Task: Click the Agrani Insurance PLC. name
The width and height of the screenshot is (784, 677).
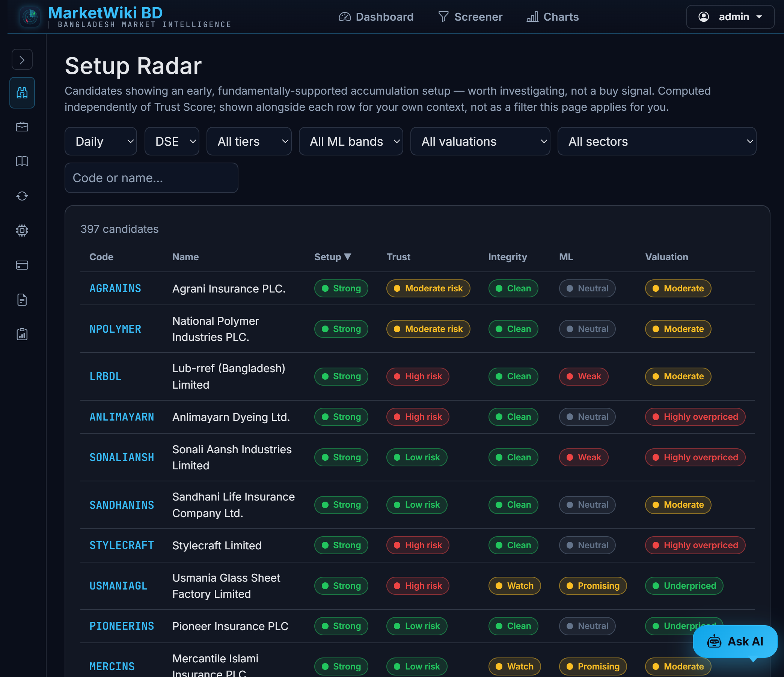Action: [x=229, y=288]
